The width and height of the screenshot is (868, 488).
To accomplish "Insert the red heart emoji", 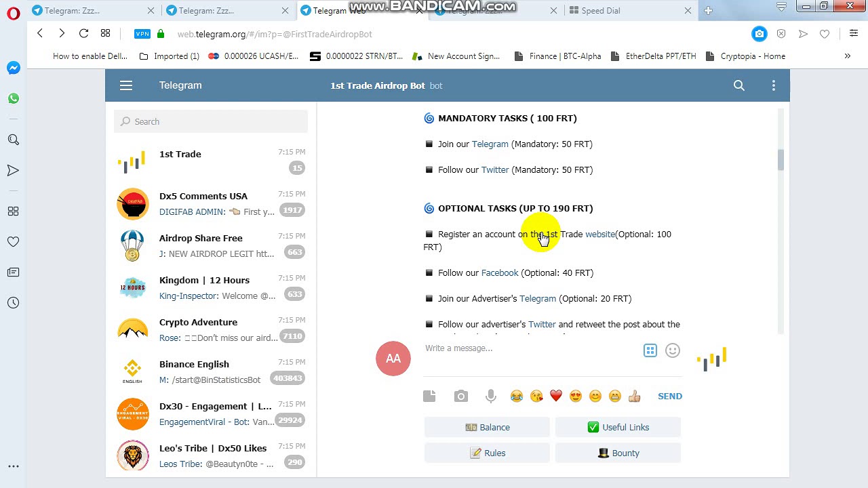I will [x=556, y=396].
